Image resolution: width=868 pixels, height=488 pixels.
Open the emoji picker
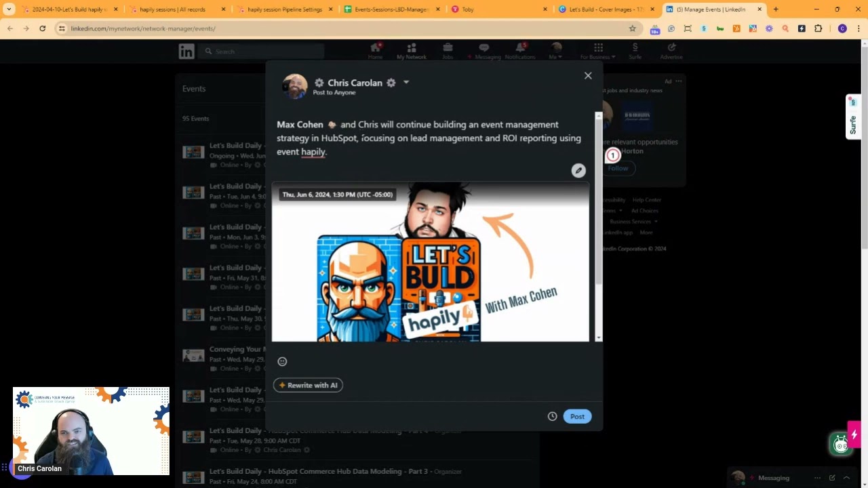tap(282, 361)
